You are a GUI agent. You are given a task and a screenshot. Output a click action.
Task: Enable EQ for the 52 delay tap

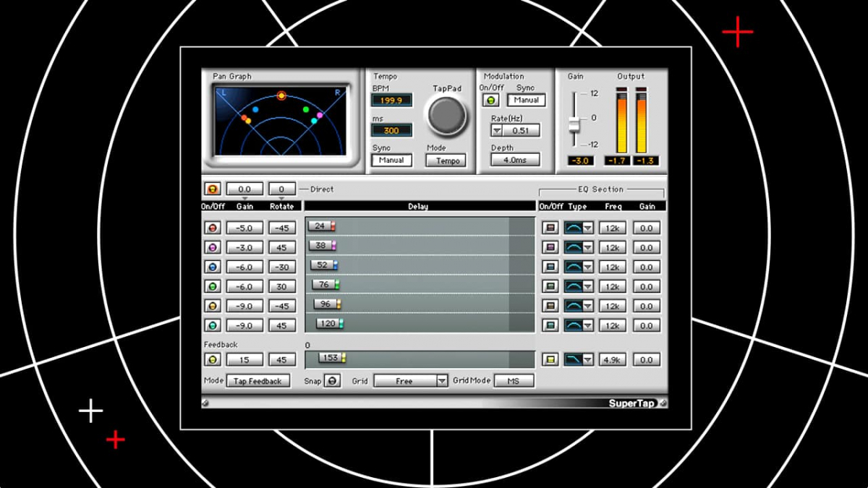(x=550, y=267)
